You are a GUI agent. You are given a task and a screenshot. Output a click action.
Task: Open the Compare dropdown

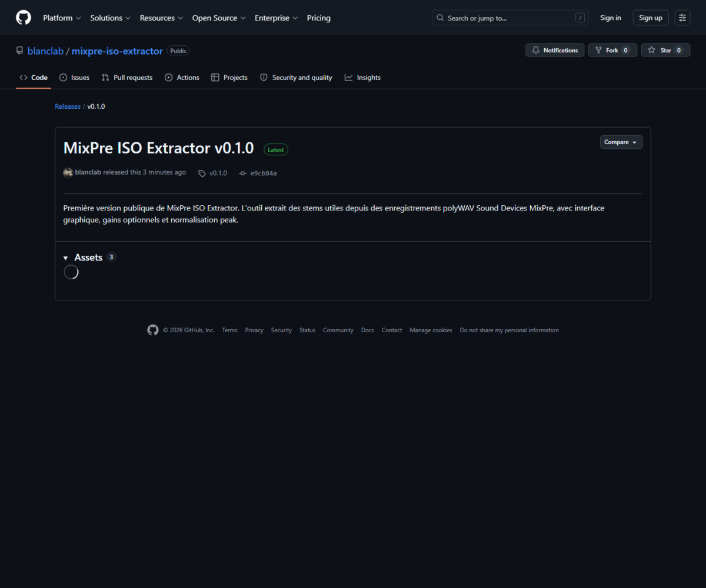point(621,142)
